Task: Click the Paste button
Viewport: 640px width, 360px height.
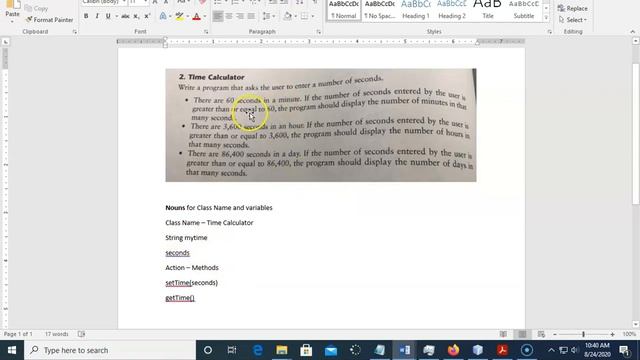Action: point(12,10)
